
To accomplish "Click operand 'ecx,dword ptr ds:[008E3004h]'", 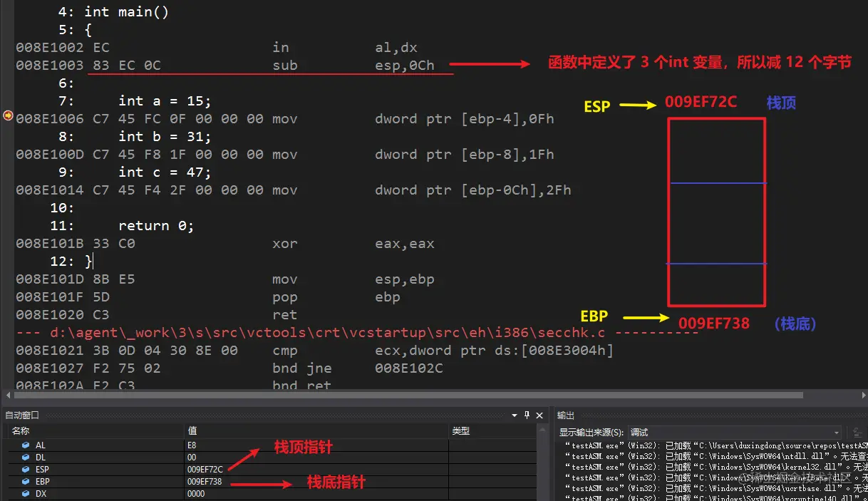I will (495, 351).
